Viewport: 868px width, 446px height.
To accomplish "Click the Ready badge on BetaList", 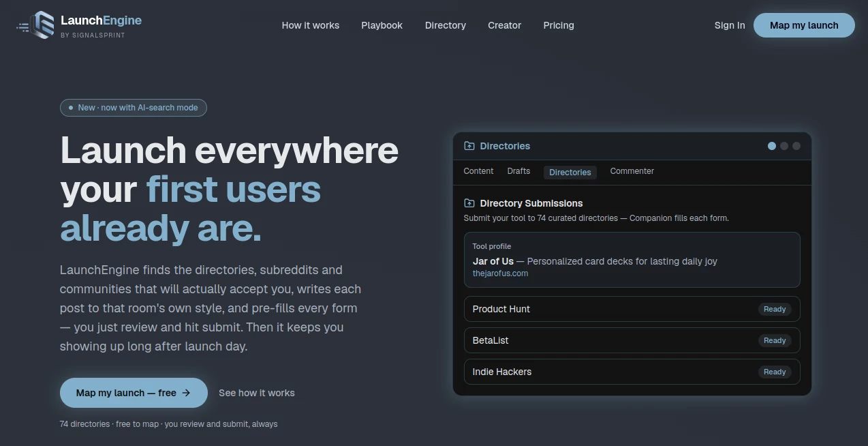I will pos(775,340).
